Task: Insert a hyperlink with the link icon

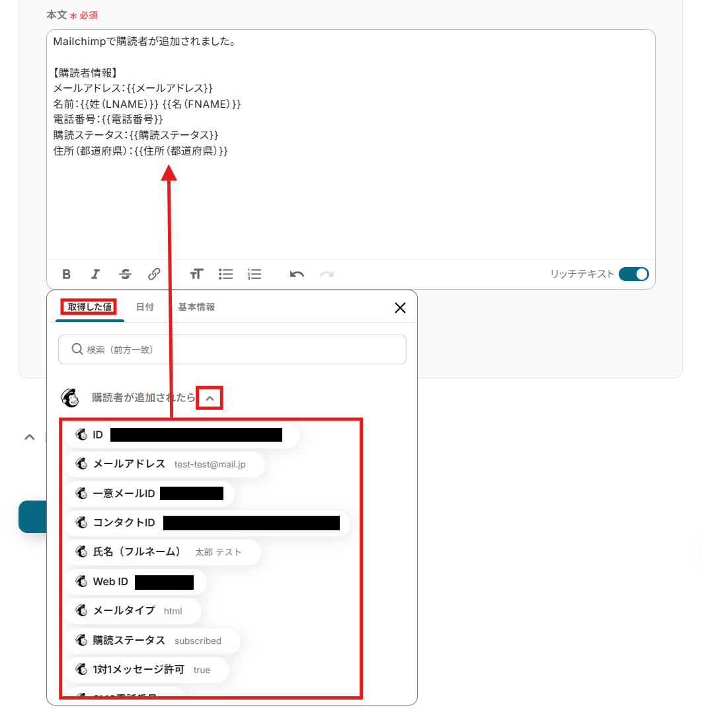Action: pyautogui.click(x=154, y=274)
